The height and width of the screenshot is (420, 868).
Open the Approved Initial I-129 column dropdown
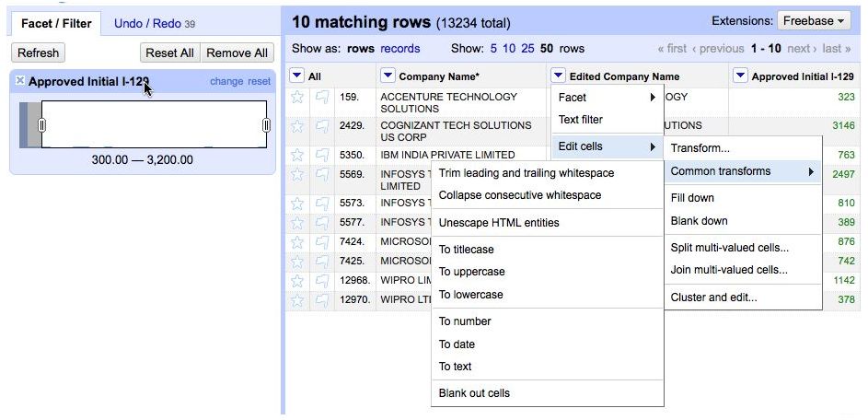click(740, 76)
